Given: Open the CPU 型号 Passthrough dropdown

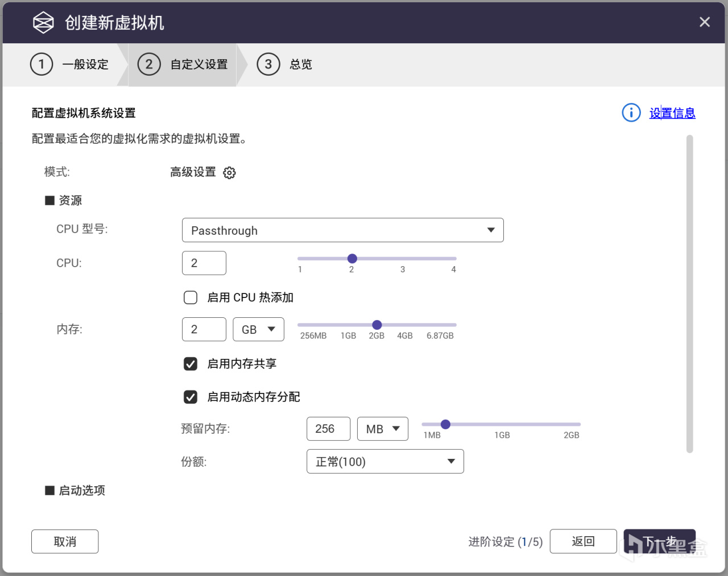Looking at the screenshot, I should (342, 230).
